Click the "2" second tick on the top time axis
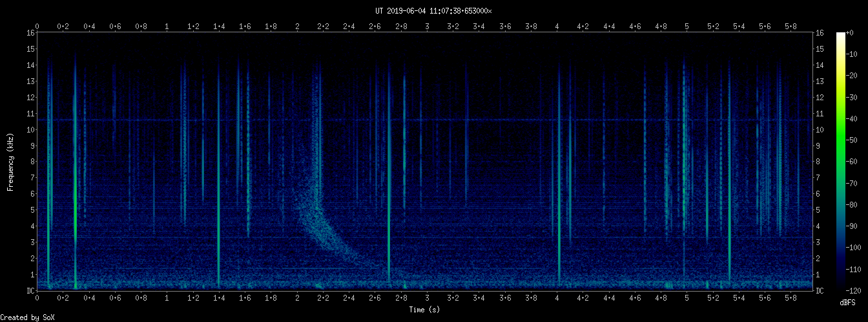The width and height of the screenshot is (868, 322). point(297,27)
